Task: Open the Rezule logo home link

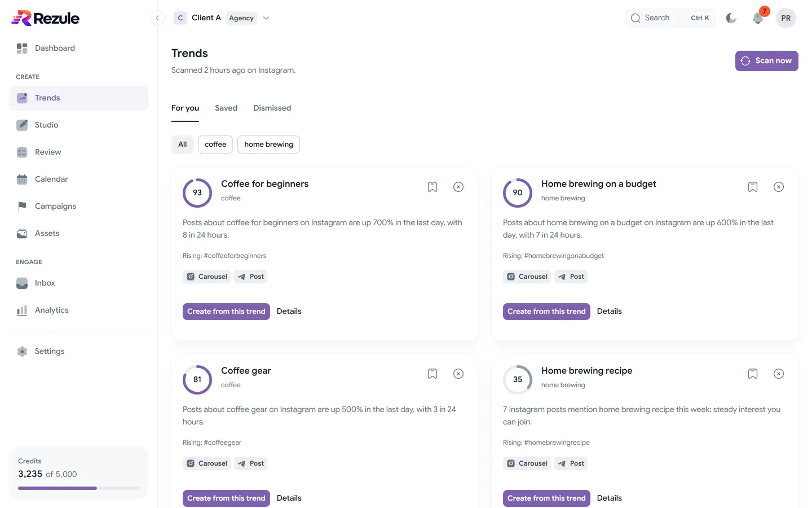Action: [45, 18]
